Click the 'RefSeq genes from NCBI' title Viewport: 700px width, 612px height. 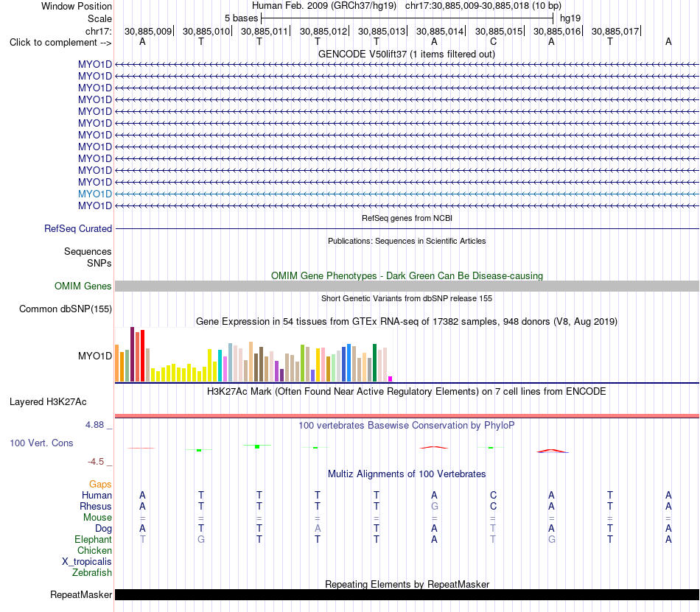pos(407,218)
